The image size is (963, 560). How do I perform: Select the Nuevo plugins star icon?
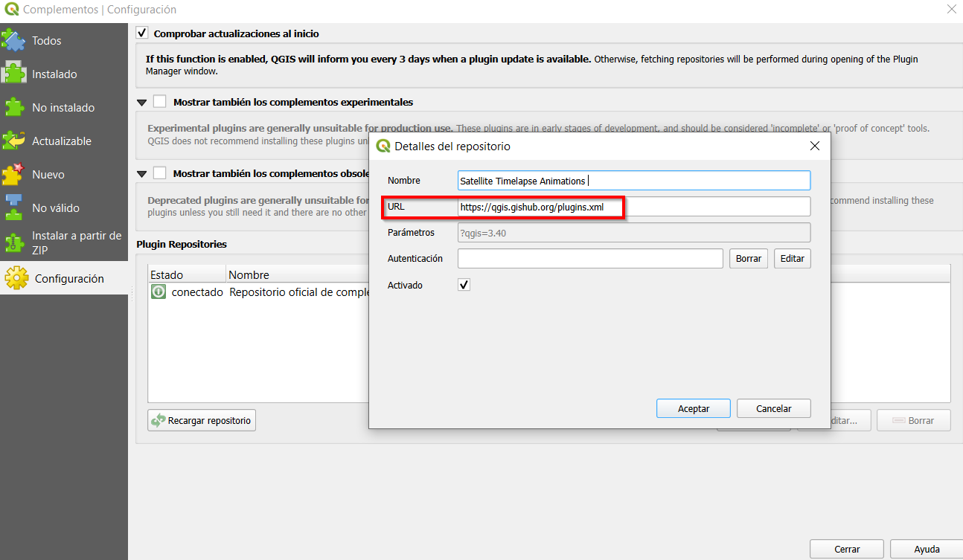point(13,174)
